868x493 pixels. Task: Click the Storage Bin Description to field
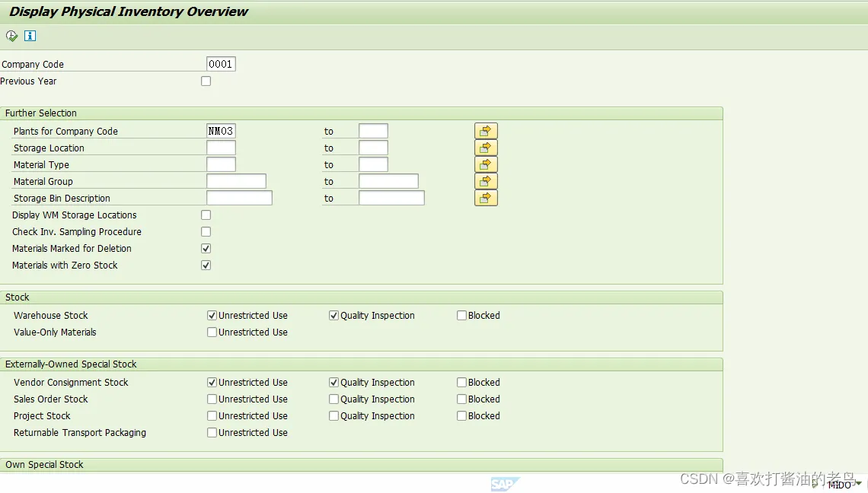pyautogui.click(x=391, y=198)
